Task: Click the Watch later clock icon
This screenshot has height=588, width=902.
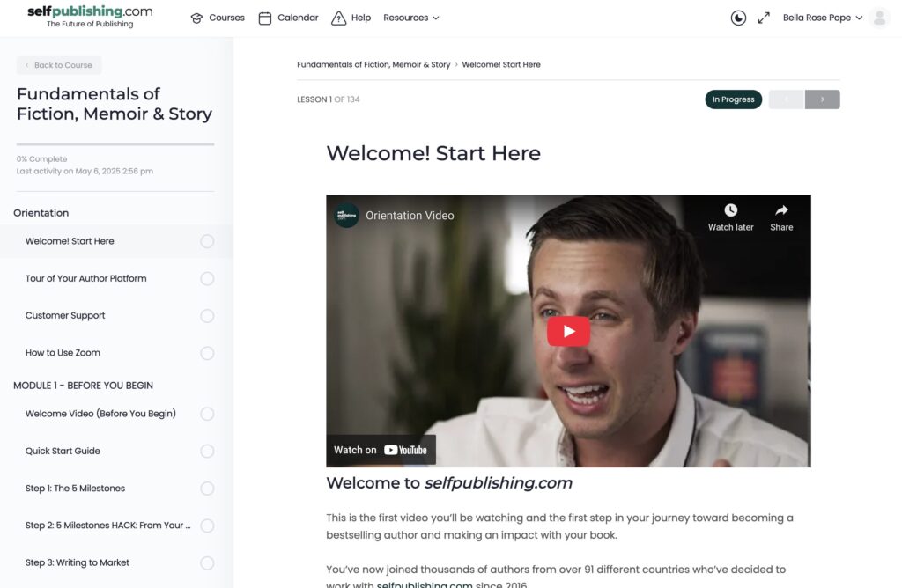Action: tap(730, 210)
